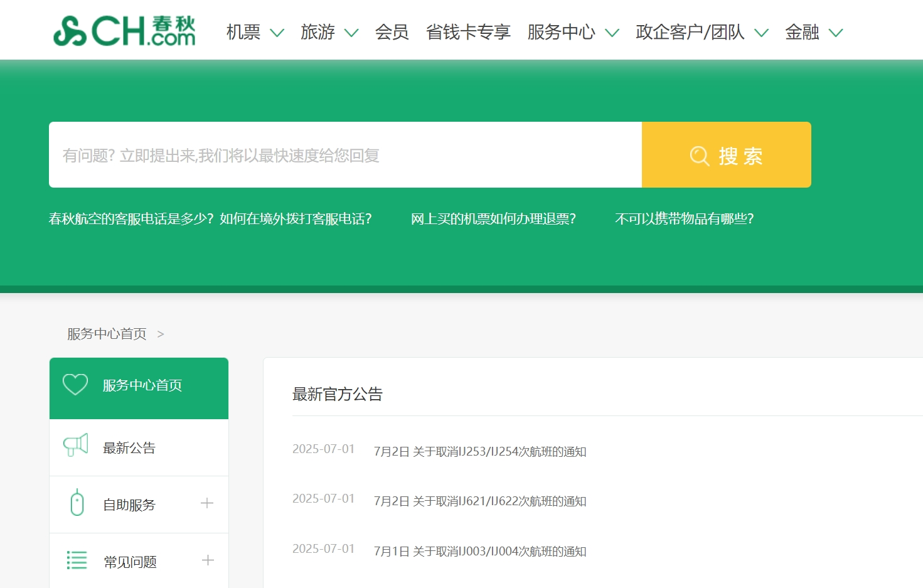Open the 旅游 dropdown arrow
923x588 pixels.
point(351,33)
